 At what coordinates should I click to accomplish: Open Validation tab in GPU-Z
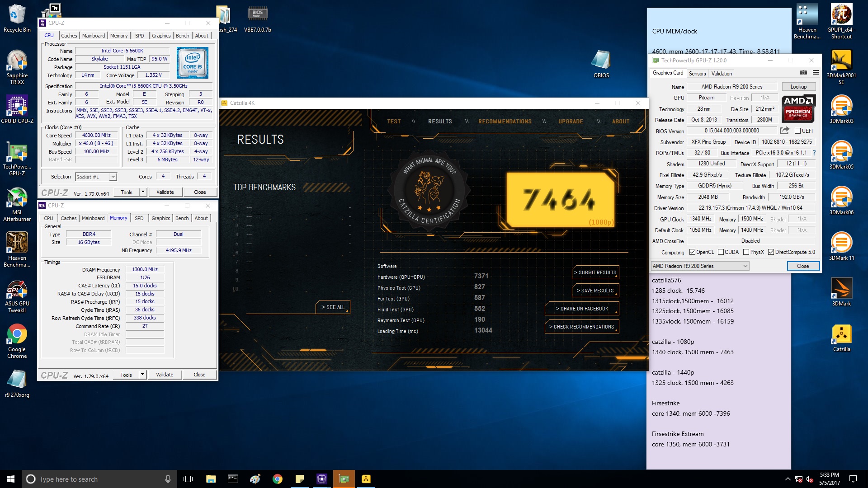pos(722,74)
